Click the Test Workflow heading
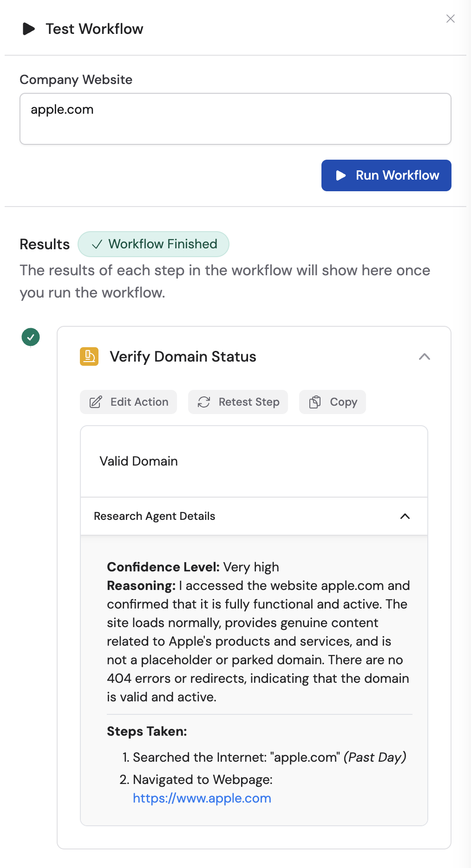Screen dimensions: 471x868 [94, 29]
